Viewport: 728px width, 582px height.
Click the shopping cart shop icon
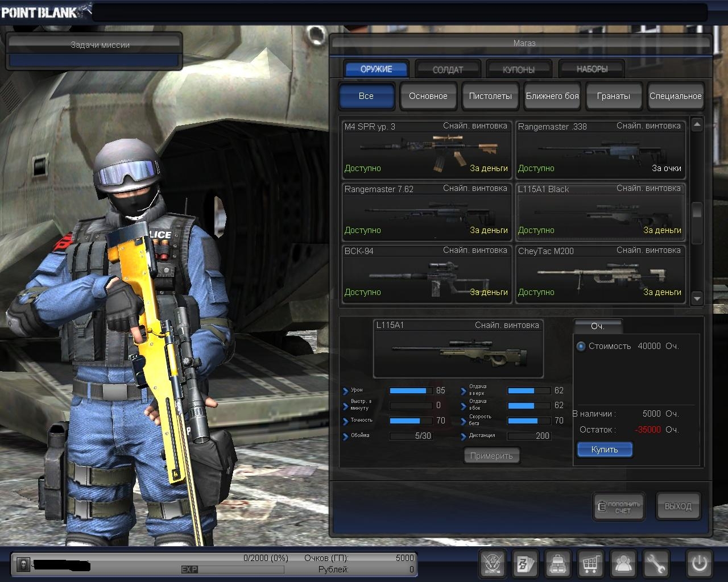590,564
